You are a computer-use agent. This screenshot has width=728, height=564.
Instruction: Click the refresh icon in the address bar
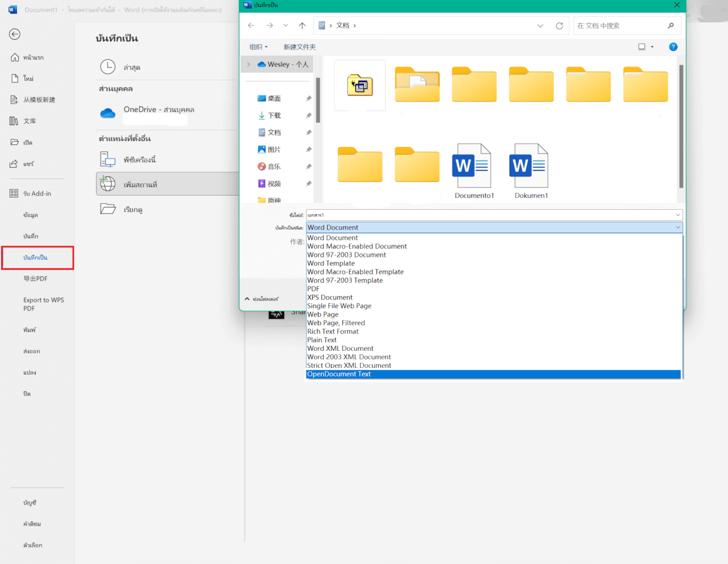559,25
